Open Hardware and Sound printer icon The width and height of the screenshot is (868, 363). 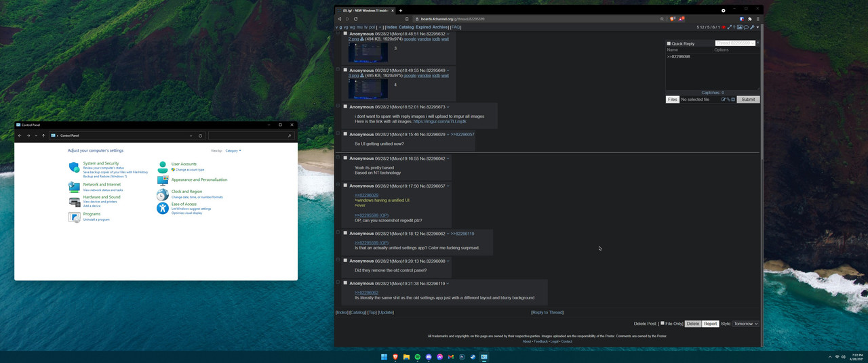click(x=74, y=202)
